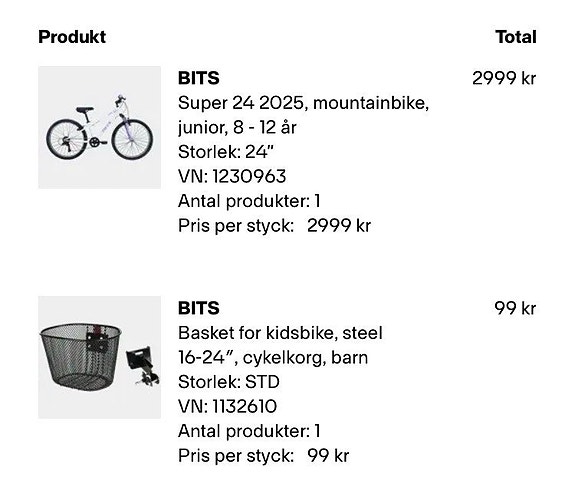This screenshot has width=575, height=477.
Task: Open Basket for kidsbike steel title
Action: point(280,333)
